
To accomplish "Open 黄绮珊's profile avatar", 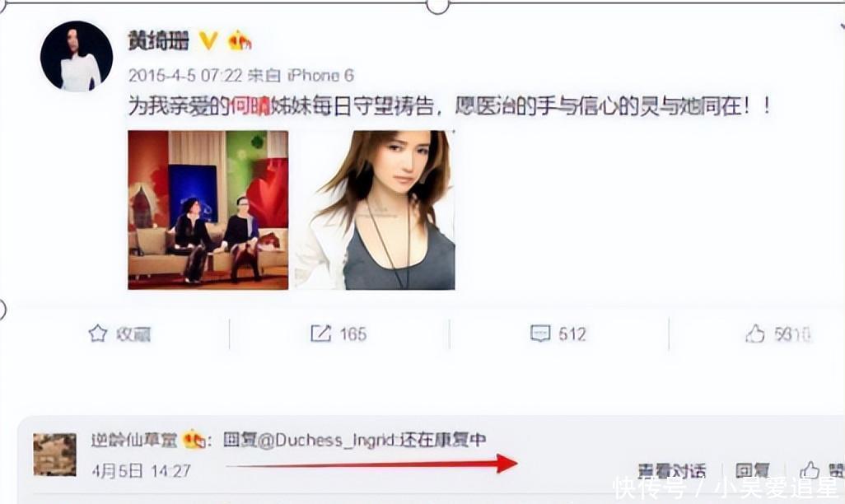I will click(x=77, y=57).
